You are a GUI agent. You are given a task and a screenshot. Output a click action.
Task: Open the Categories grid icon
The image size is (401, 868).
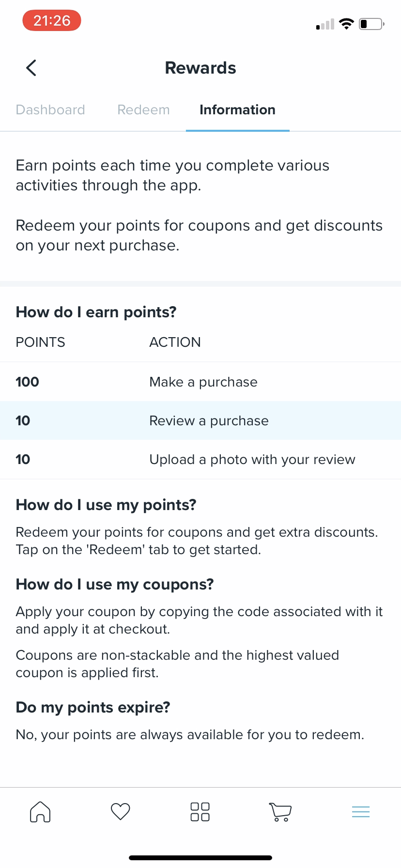pos(200,812)
